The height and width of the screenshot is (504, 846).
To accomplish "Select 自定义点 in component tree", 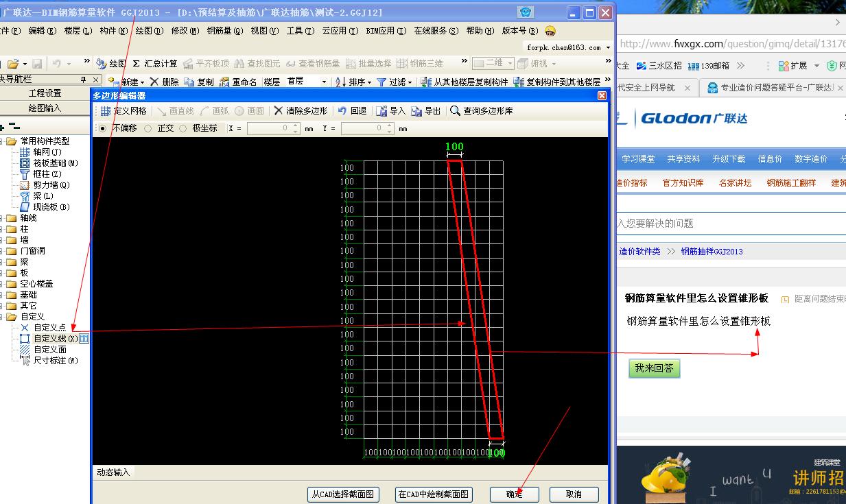I will 50,328.
